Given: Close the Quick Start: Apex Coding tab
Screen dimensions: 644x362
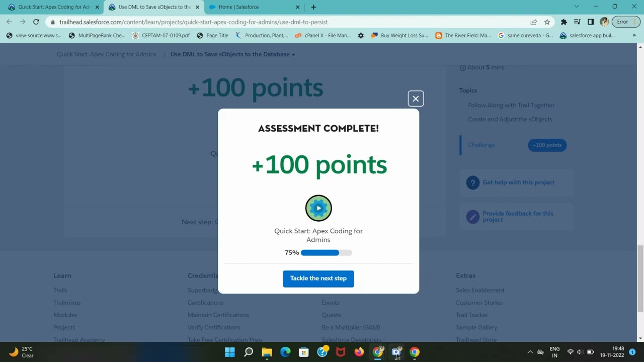Looking at the screenshot, I should point(97,7).
